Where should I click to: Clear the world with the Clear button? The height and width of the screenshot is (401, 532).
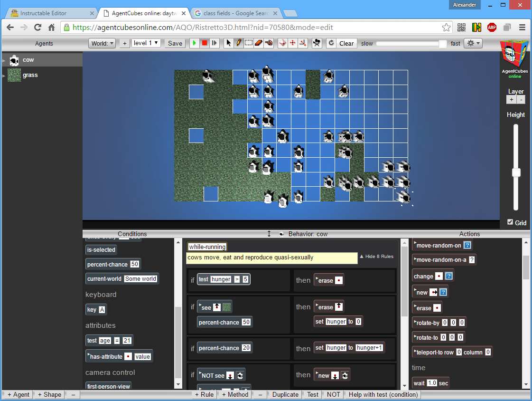(x=346, y=43)
